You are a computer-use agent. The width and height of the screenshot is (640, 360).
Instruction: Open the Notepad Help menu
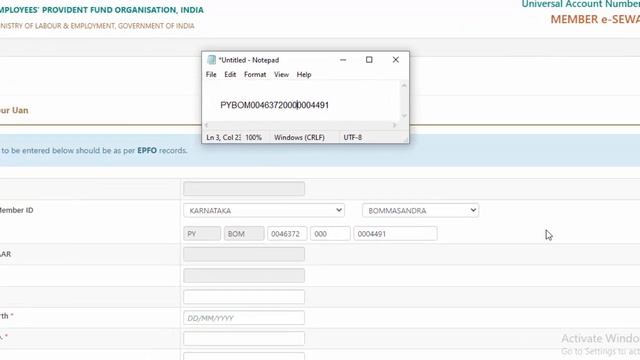pos(304,75)
